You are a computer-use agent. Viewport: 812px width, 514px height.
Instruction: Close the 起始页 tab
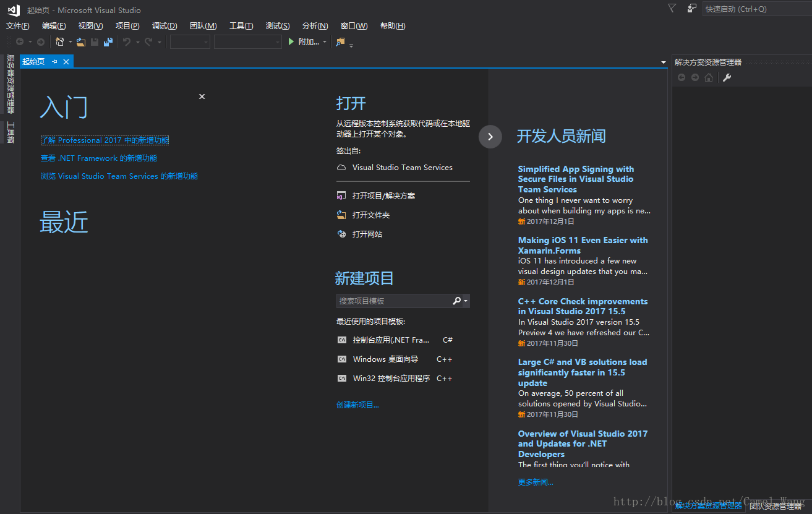(x=66, y=62)
